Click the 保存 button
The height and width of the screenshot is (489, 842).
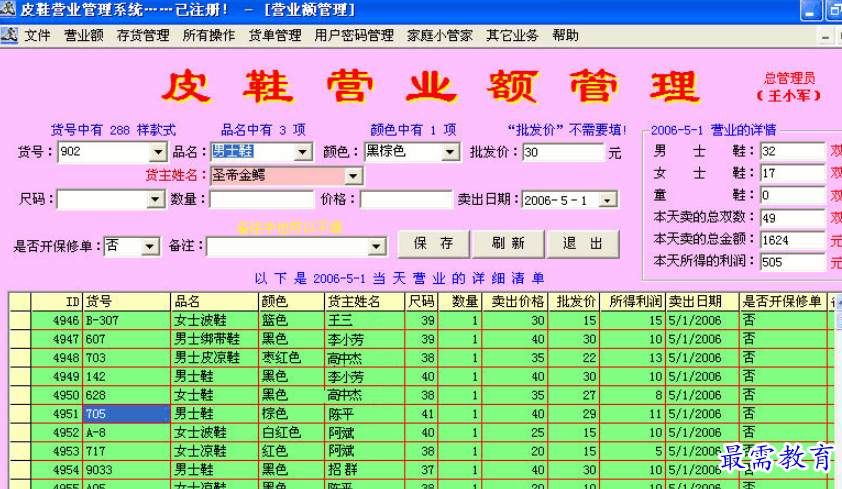[433, 244]
